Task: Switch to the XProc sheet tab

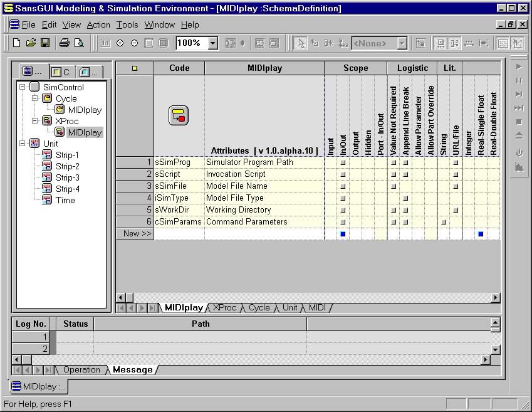Action: click(224, 307)
